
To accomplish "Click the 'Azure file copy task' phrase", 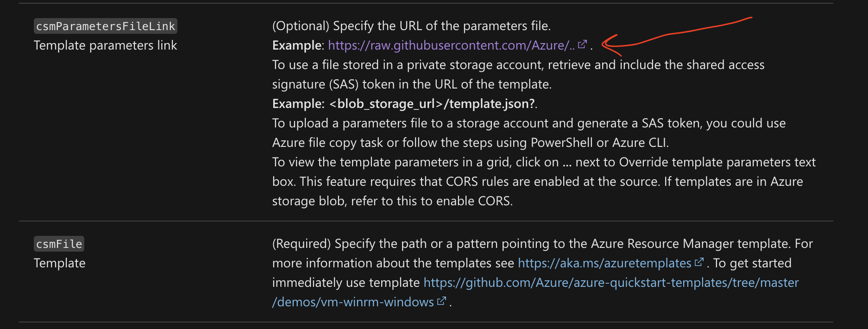I will pos(328,143).
